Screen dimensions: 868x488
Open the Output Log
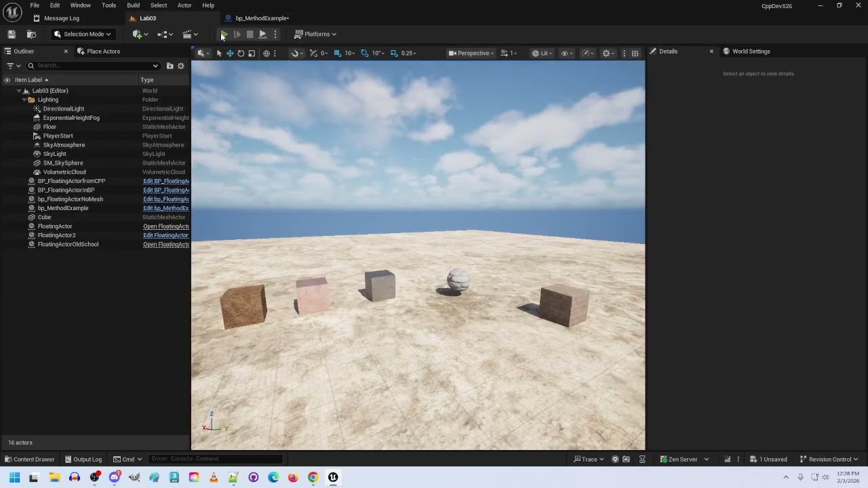click(82, 460)
